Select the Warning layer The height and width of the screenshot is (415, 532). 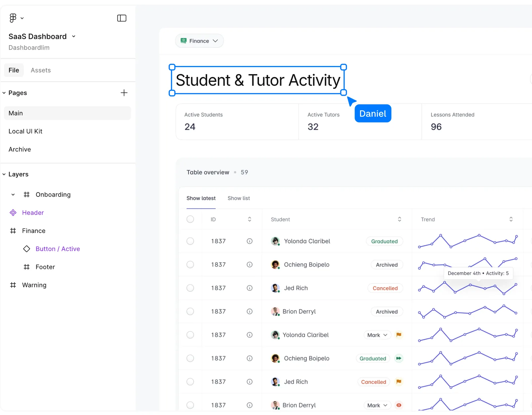(x=34, y=285)
